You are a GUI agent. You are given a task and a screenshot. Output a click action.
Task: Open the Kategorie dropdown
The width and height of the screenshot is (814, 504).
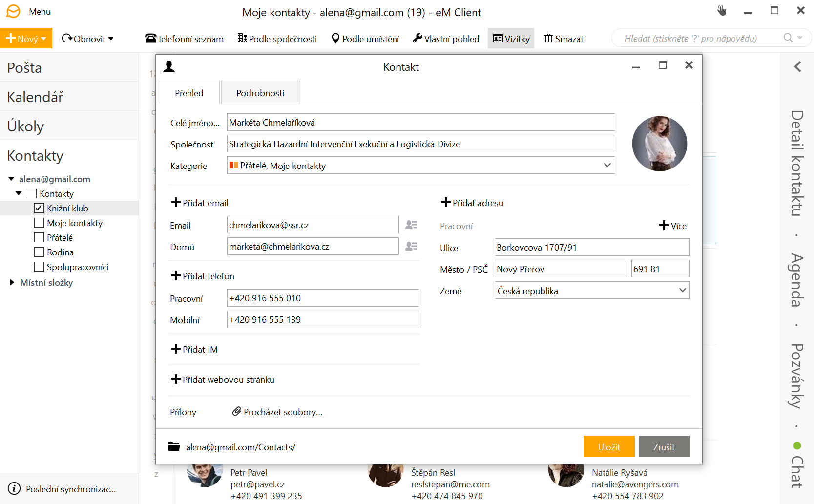point(607,165)
